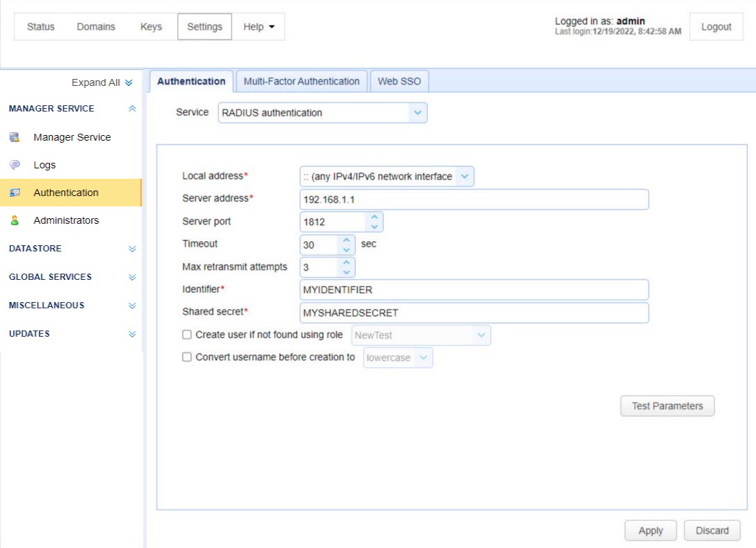The height and width of the screenshot is (548, 756).
Task: Click the Manager Service sidebar icon
Action: [15, 137]
